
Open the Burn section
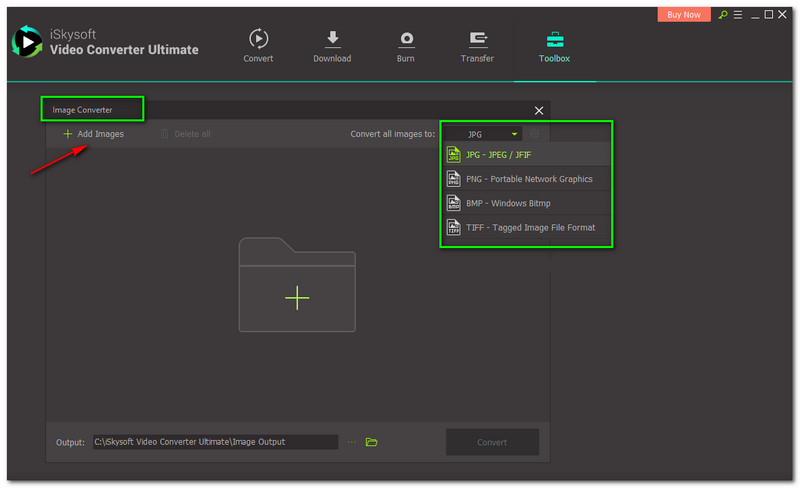click(406, 46)
